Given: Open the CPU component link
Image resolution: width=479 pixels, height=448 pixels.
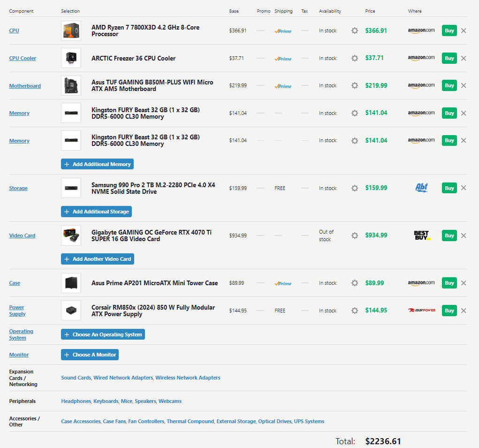Looking at the screenshot, I should (14, 30).
